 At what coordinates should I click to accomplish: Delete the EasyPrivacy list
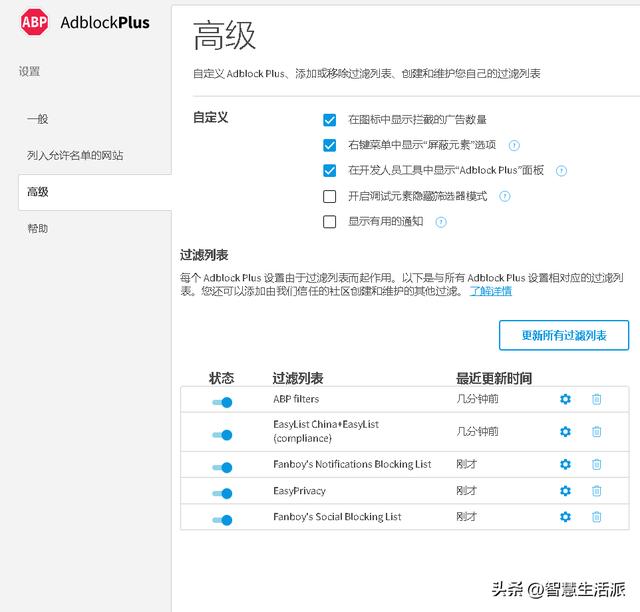(597, 491)
